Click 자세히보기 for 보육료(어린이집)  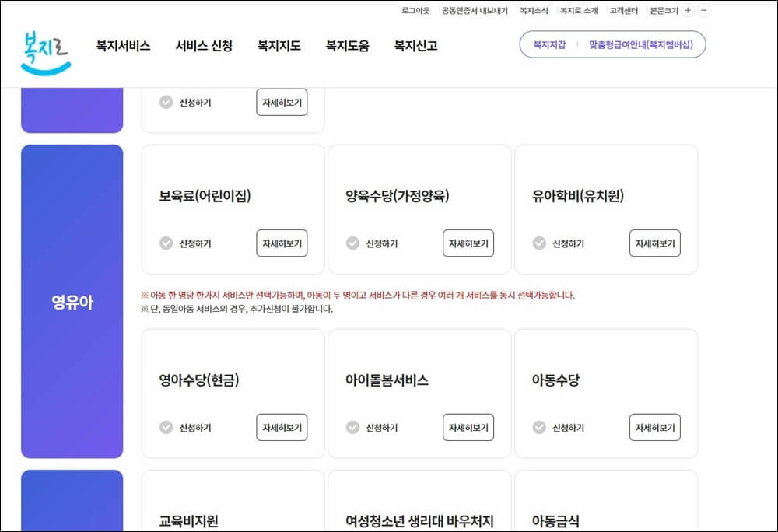coord(282,243)
